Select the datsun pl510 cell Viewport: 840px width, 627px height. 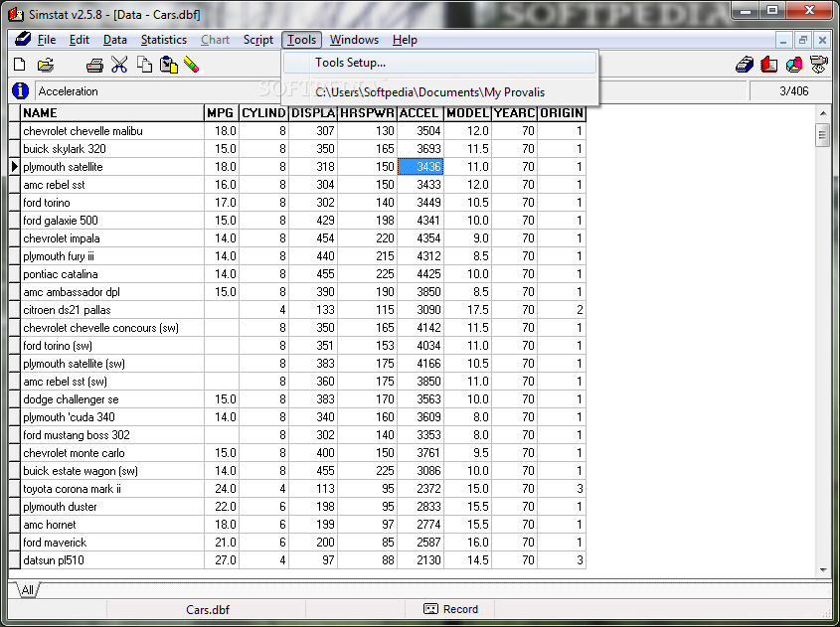pos(112,560)
